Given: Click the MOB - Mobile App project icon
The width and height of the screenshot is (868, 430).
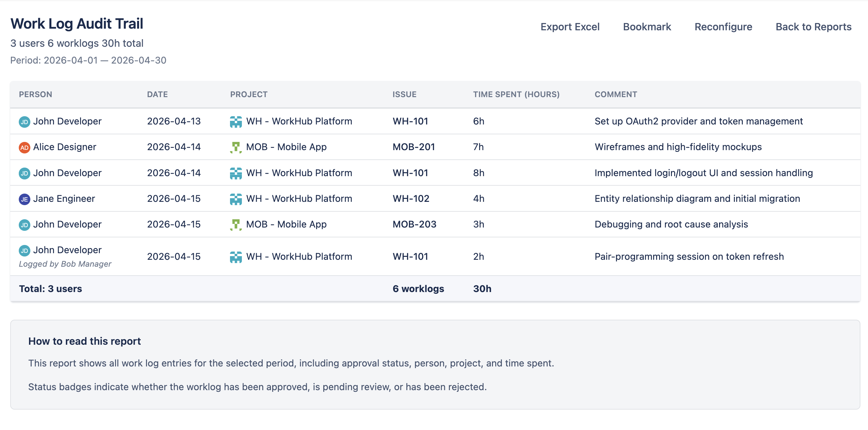Looking at the screenshot, I should (x=236, y=147).
